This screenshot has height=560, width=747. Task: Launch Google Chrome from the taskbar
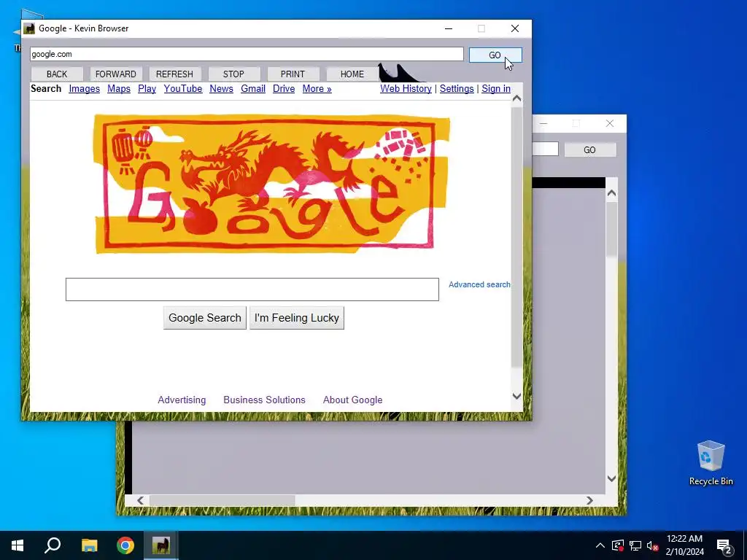pos(125,545)
